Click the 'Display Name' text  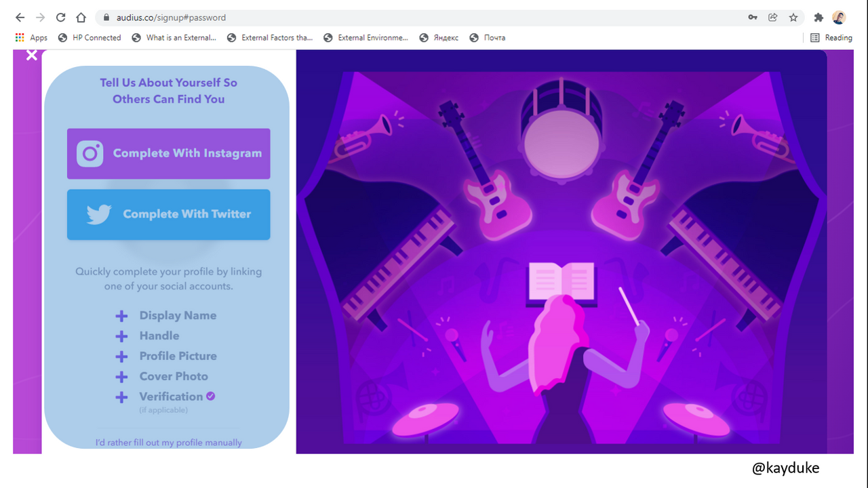[178, 316]
